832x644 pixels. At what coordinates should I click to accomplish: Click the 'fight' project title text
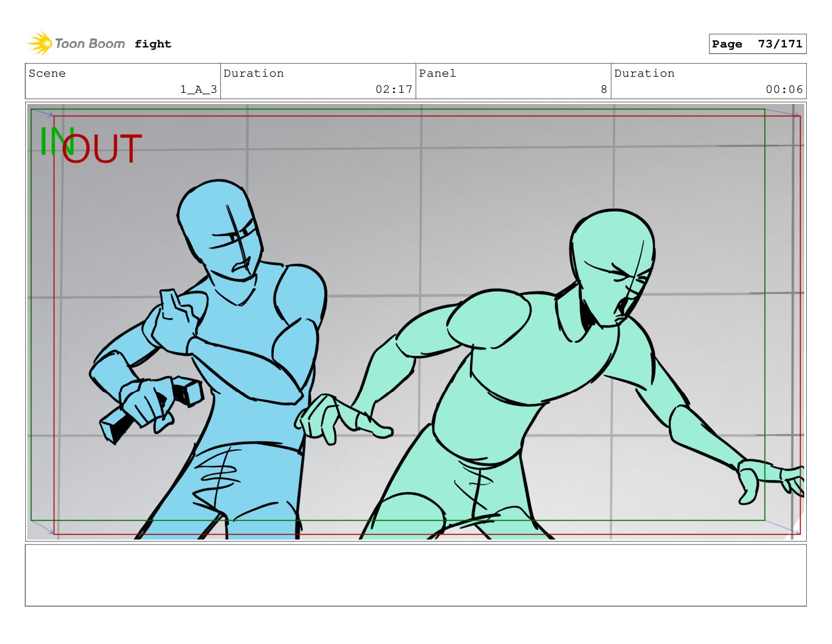click(x=153, y=44)
